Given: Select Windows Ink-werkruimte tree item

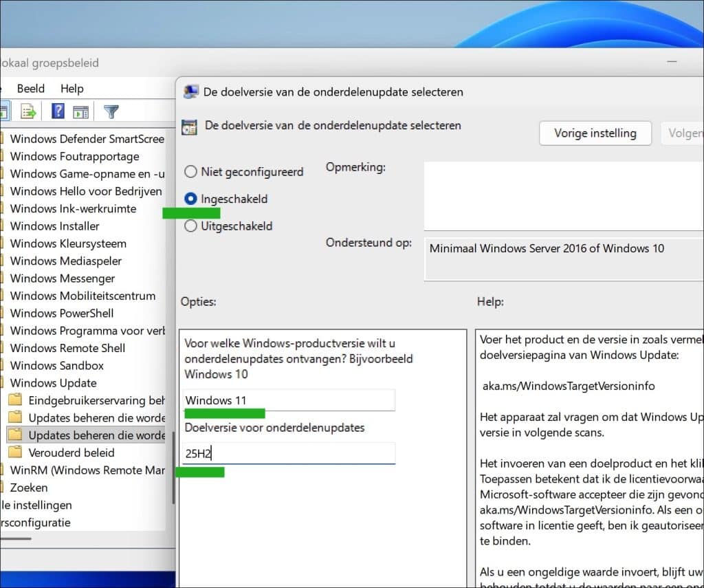Looking at the screenshot, I should pos(73,208).
